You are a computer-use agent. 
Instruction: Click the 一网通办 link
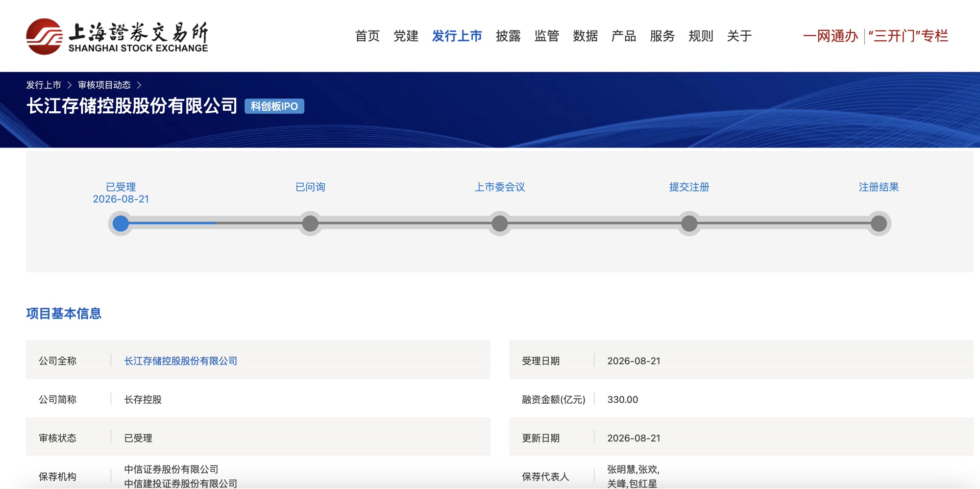tap(830, 36)
